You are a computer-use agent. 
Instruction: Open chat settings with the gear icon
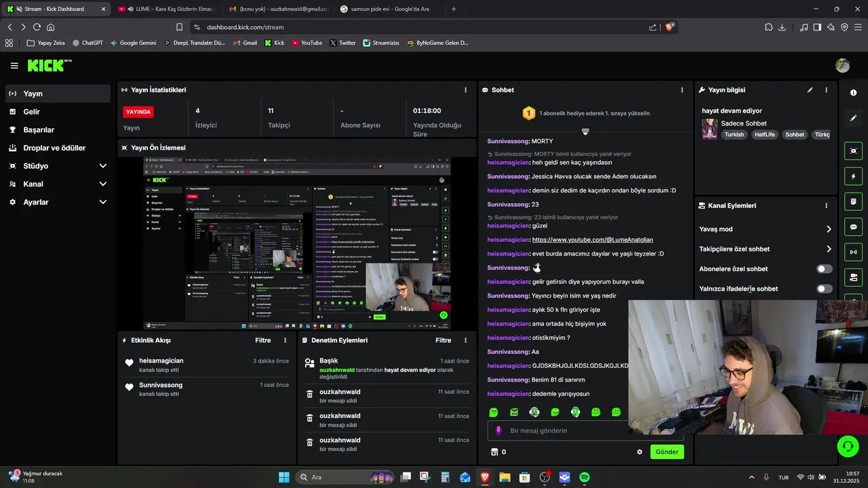point(639,452)
